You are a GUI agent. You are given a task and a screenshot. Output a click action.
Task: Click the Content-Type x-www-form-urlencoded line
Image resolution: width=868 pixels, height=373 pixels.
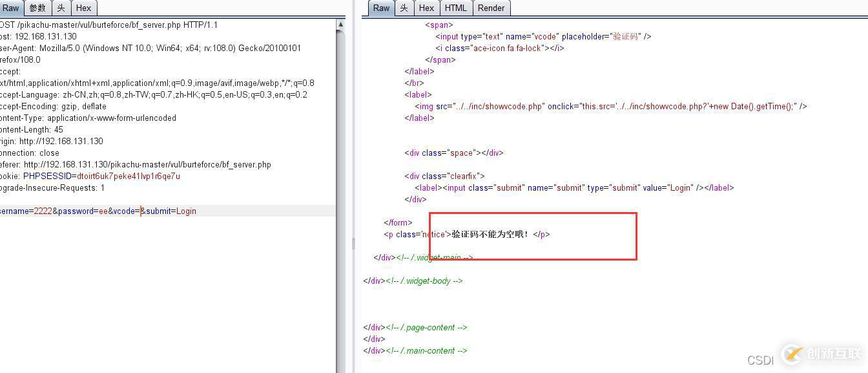88,118
